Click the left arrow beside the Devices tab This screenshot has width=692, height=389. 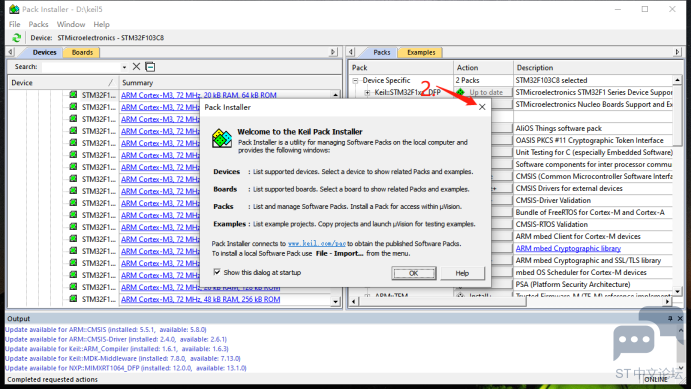click(11, 52)
